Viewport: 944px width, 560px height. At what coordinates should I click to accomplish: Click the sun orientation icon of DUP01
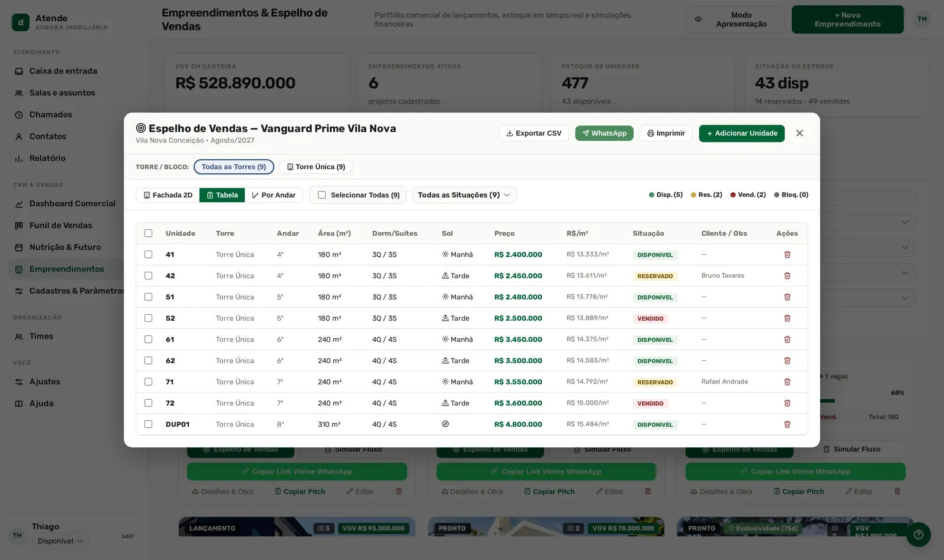pos(445,424)
